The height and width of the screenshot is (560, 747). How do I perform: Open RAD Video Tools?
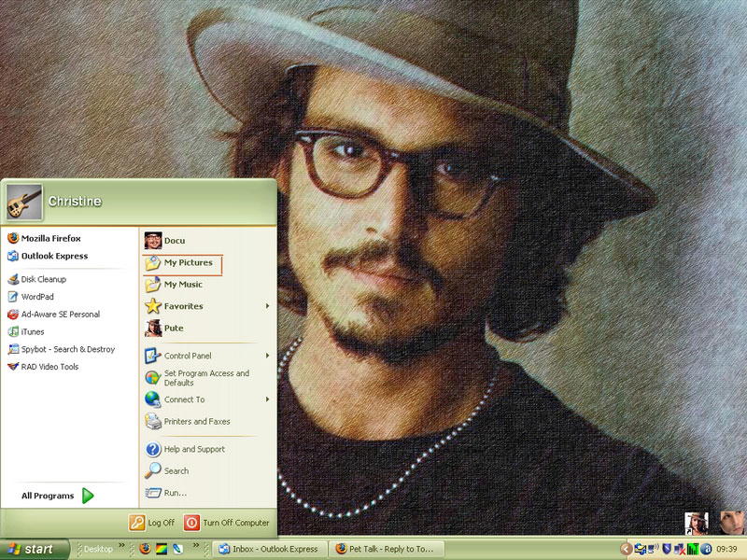(x=49, y=367)
